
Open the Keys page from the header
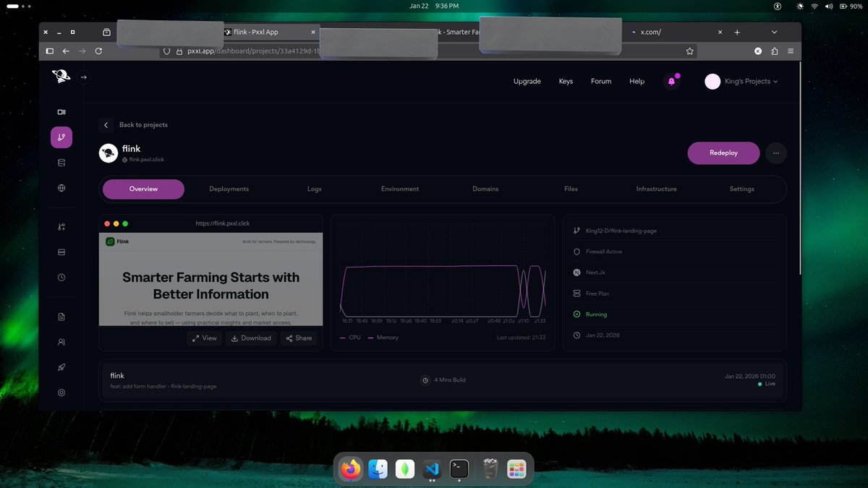566,82
